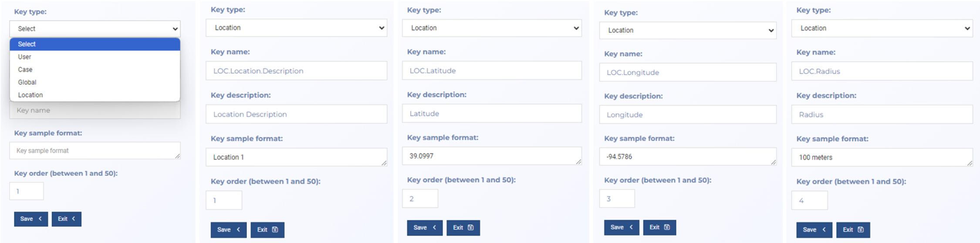Click Save button below key order 2
Viewport: 980px width, 243px height.
pyautogui.click(x=424, y=228)
